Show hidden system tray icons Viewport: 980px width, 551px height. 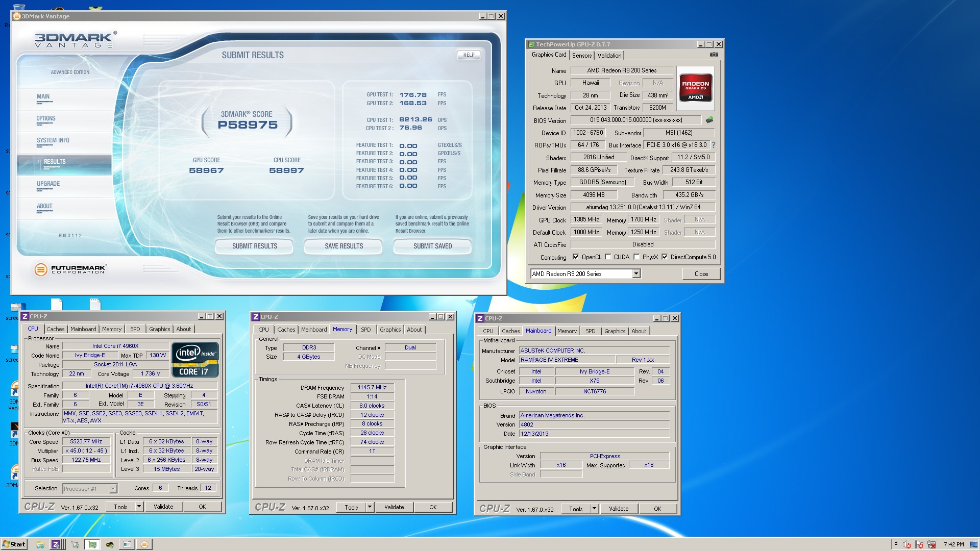(896, 544)
